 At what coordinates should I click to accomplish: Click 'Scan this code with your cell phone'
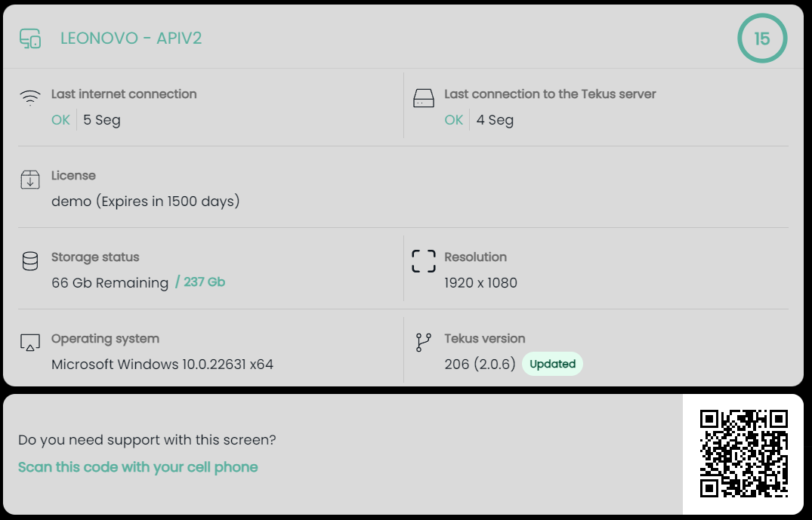point(138,467)
